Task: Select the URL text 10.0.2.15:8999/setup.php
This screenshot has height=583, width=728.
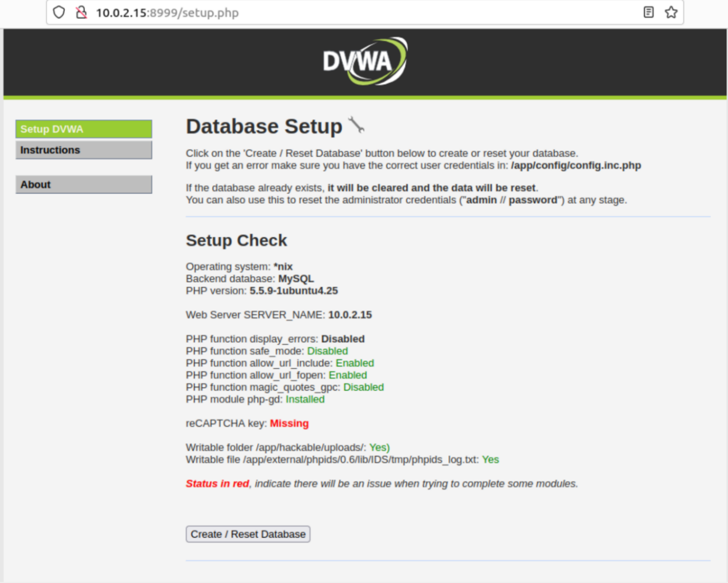Action: pos(167,12)
